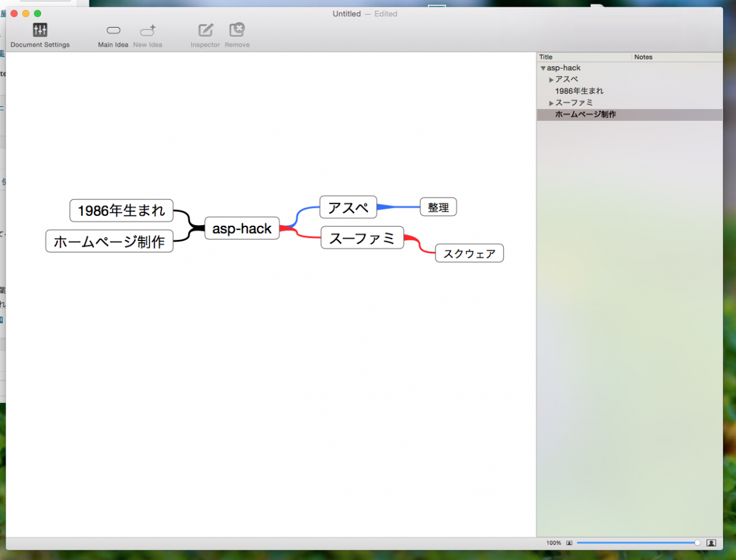The width and height of the screenshot is (736, 560).
Task: Click the green full-screen window button
Action: click(x=37, y=13)
